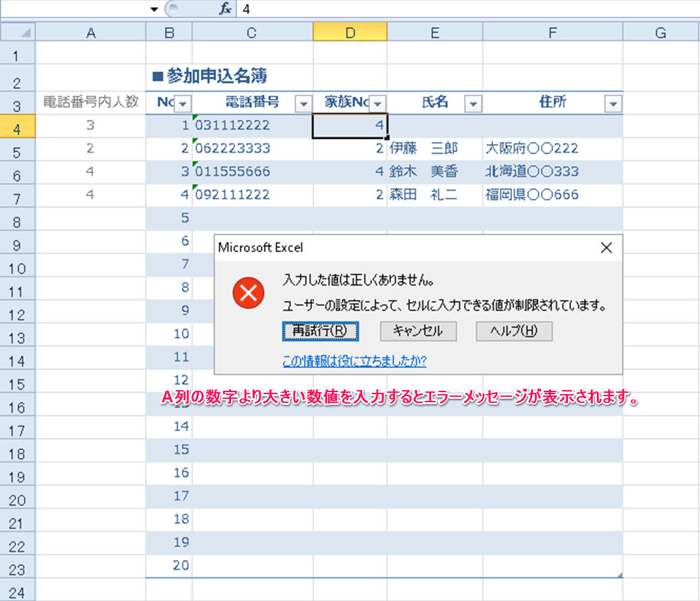
Task: Click the table resize handle at bottom-right
Action: [x=619, y=575]
